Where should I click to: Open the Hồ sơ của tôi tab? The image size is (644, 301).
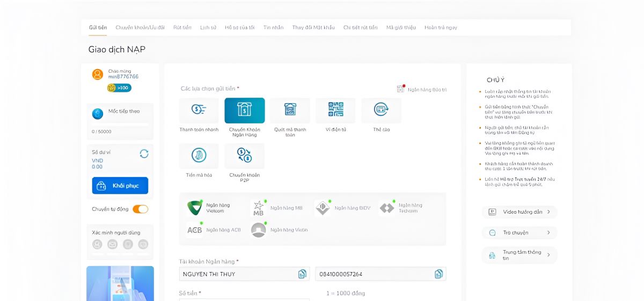pos(240,27)
